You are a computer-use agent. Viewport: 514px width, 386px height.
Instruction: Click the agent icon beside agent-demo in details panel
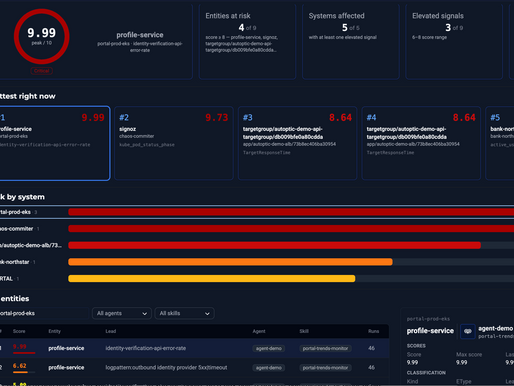(468, 331)
